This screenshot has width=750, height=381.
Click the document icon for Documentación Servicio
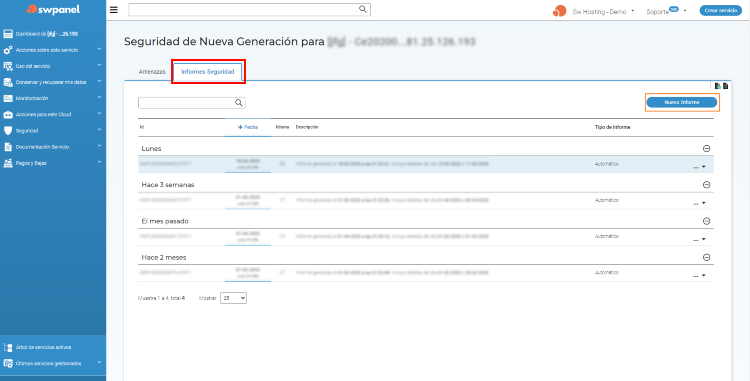(8, 147)
